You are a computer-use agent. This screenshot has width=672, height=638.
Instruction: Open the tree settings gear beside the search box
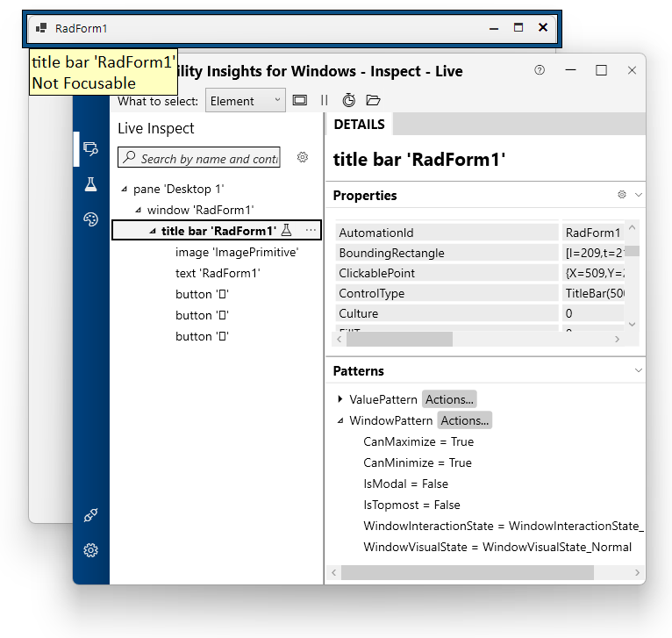[303, 157]
